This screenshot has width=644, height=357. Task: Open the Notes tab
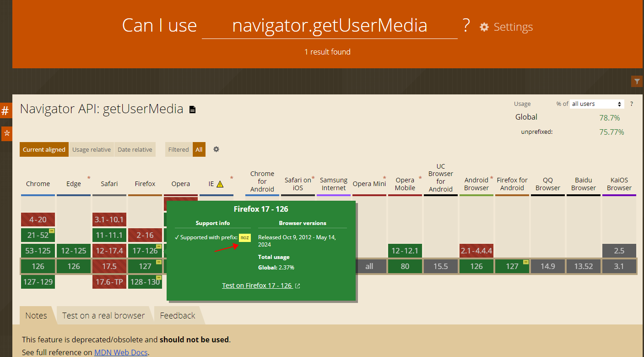coord(36,315)
